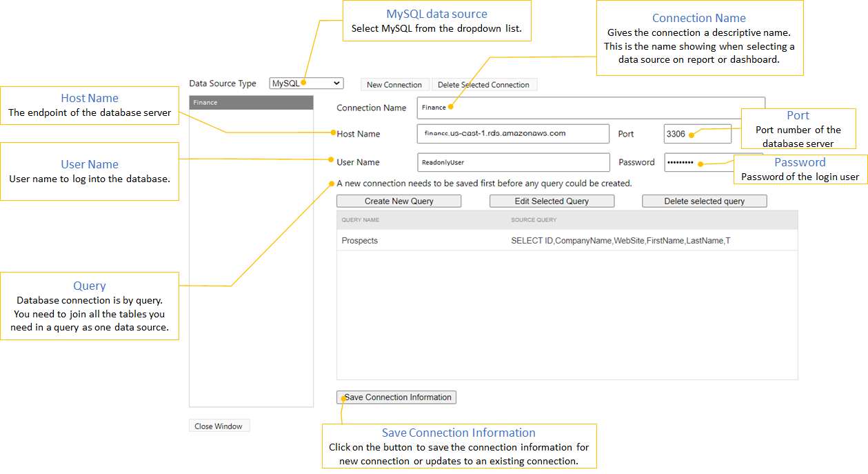Open the Data Source Type dropdown
This screenshot has height=474, width=868.
point(306,83)
